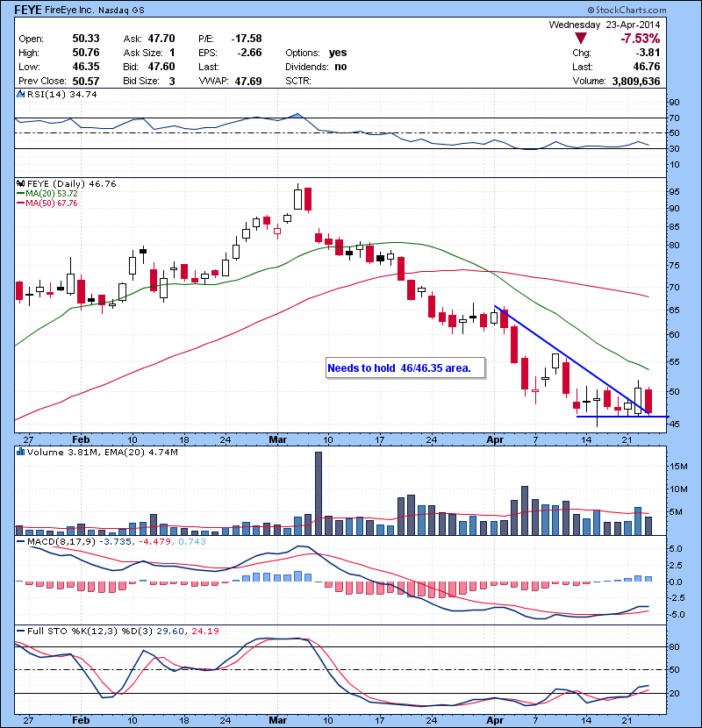Click the VWAP value 47.69
Screen dimensions: 702x728
click(248, 82)
